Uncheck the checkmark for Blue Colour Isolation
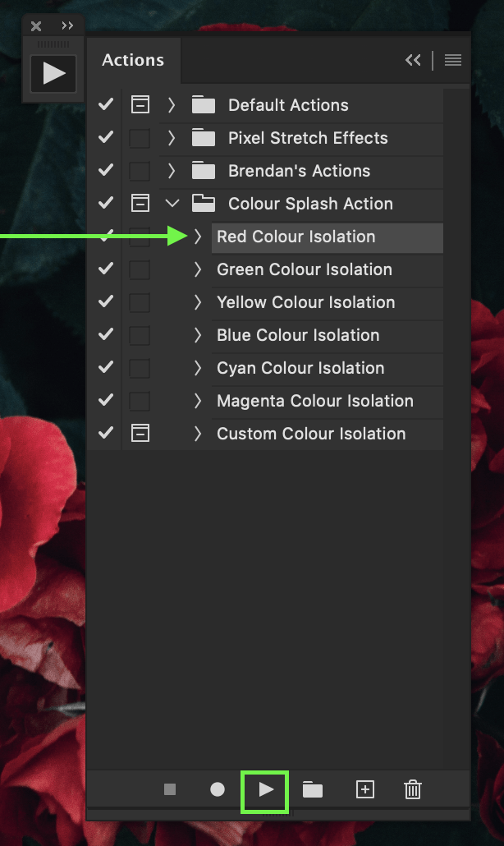The width and height of the screenshot is (504, 846). click(106, 334)
